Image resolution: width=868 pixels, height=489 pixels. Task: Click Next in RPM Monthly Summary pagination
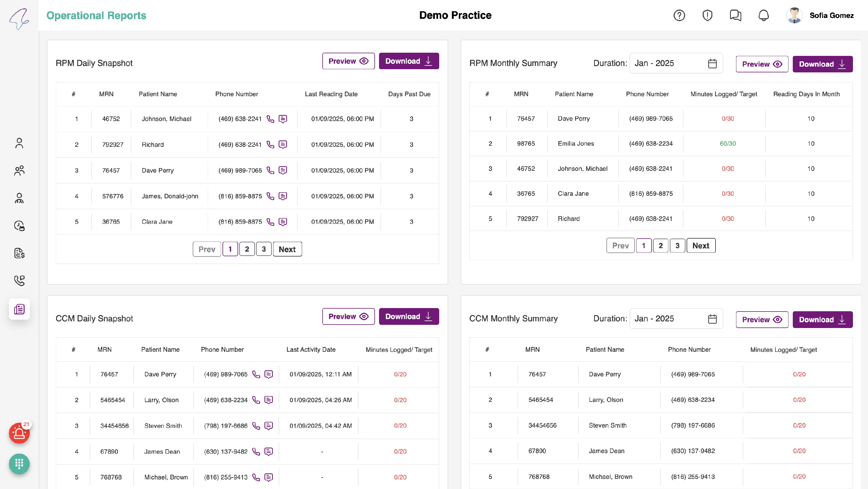pyautogui.click(x=700, y=246)
